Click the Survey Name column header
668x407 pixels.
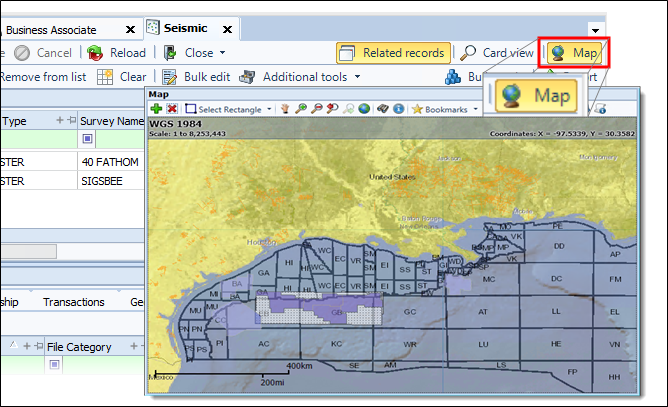point(112,121)
